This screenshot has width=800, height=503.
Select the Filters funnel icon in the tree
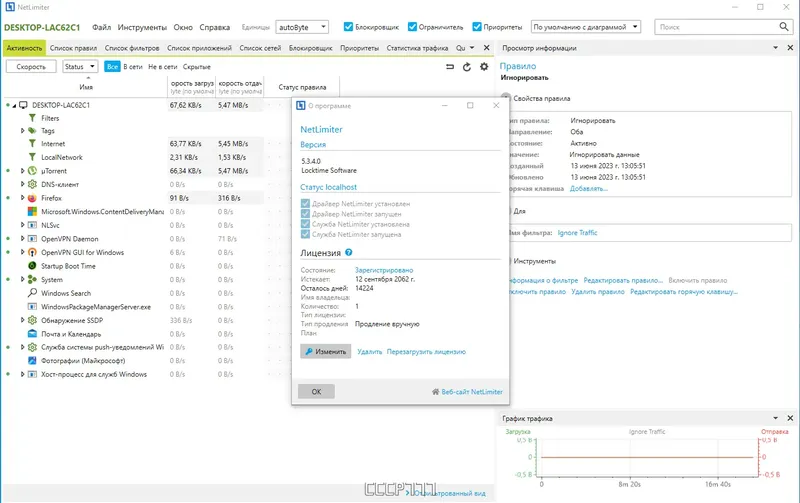click(32, 118)
